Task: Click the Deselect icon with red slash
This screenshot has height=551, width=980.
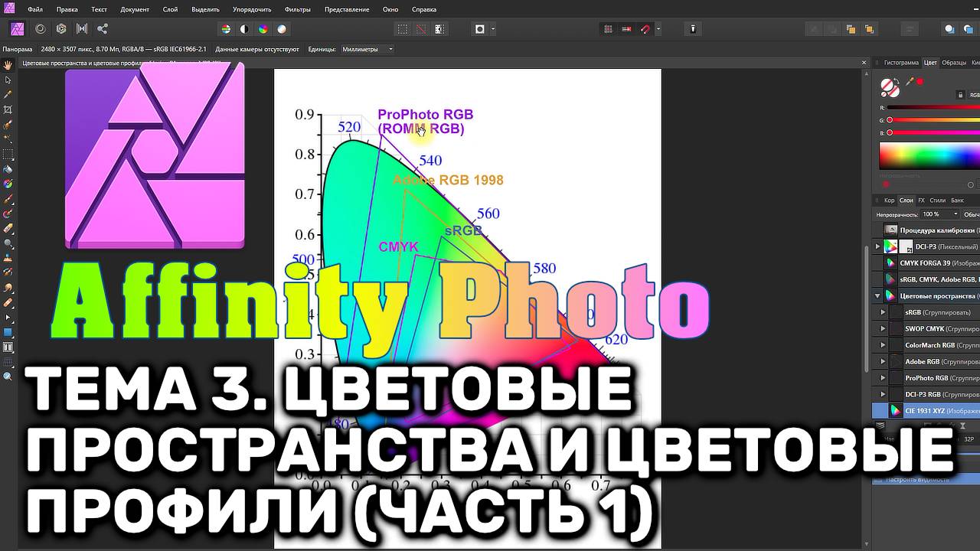Action: pos(421,29)
